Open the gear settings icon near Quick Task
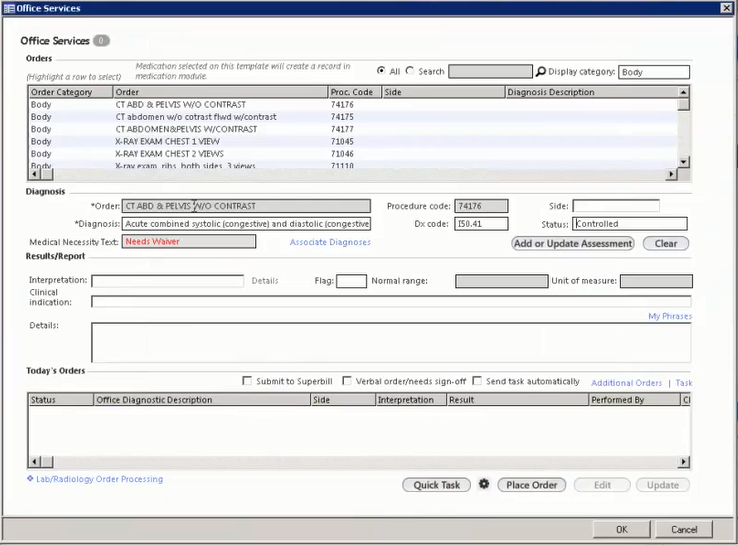The width and height of the screenshot is (738, 545). 484,484
